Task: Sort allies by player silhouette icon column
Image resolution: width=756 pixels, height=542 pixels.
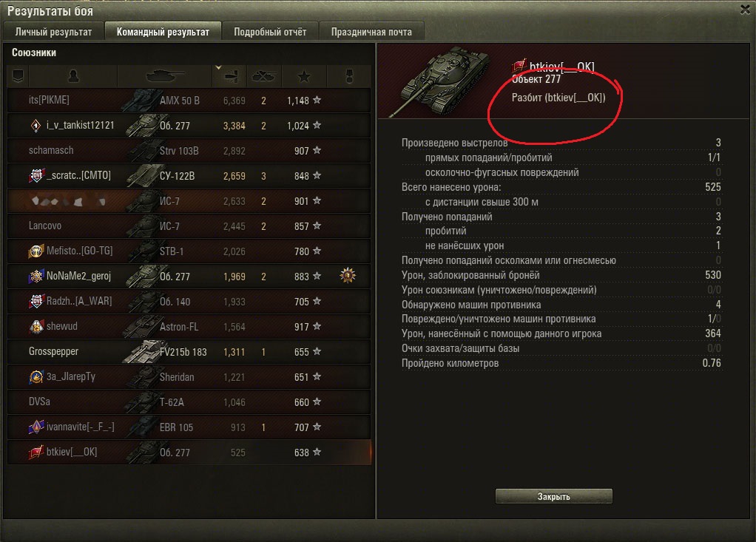Action: pos(73,76)
